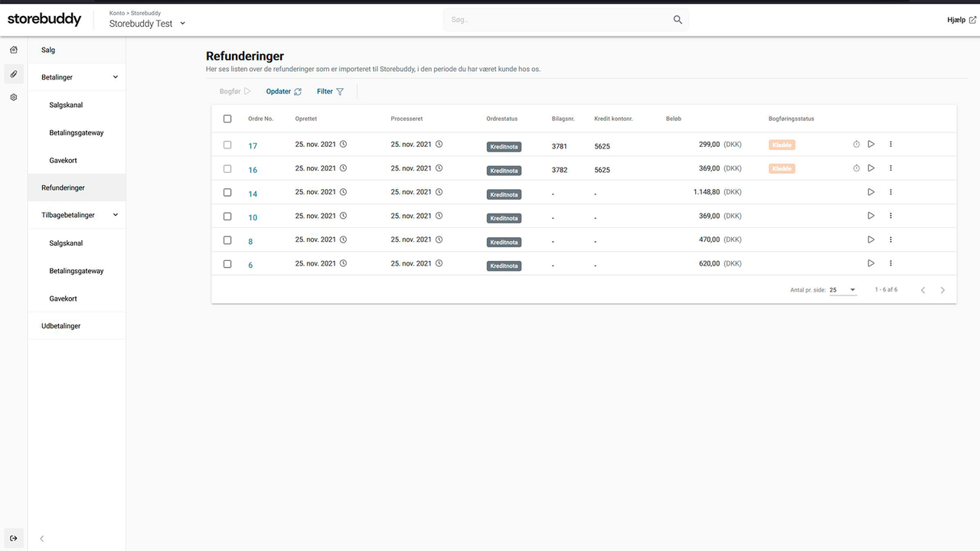The width and height of the screenshot is (980, 551).
Task: Open the Refunderinger menu item
Action: pos(63,187)
